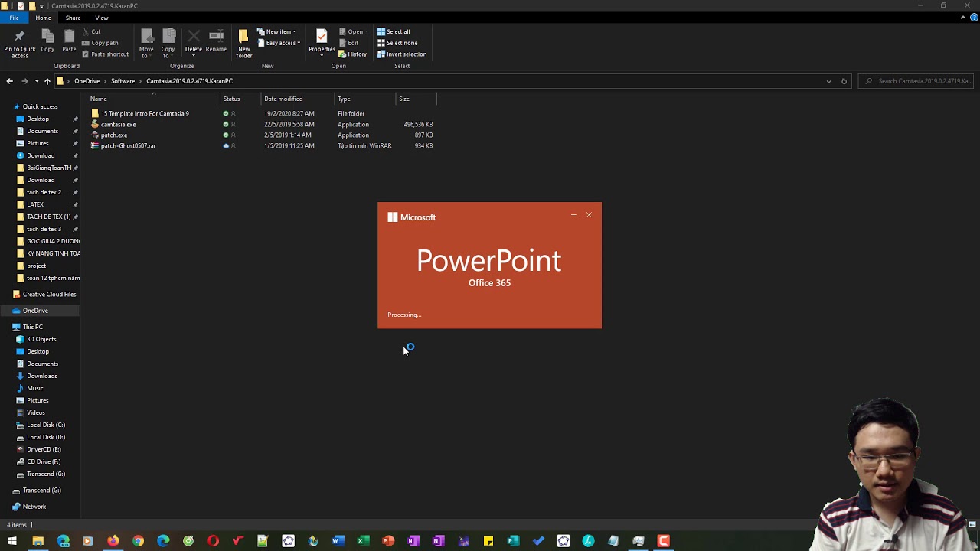Open file History in ribbon

point(353,54)
